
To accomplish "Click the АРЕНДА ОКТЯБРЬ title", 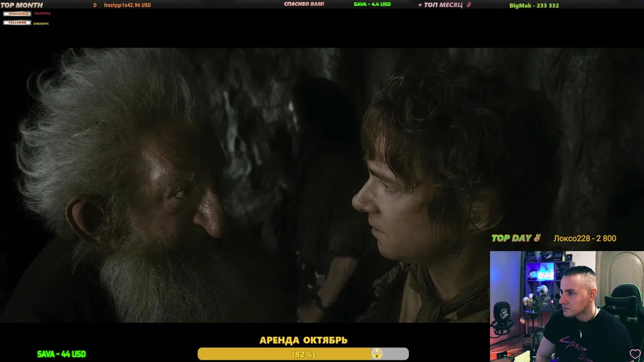I will click(x=303, y=340).
